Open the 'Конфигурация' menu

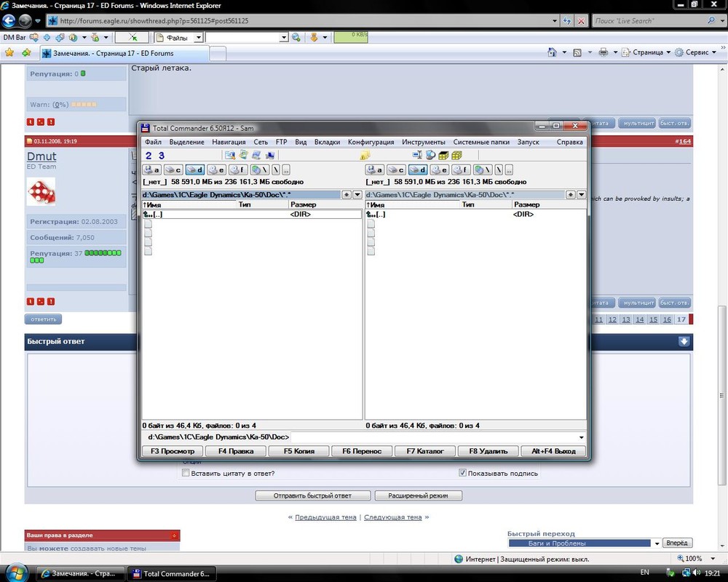pyautogui.click(x=371, y=142)
